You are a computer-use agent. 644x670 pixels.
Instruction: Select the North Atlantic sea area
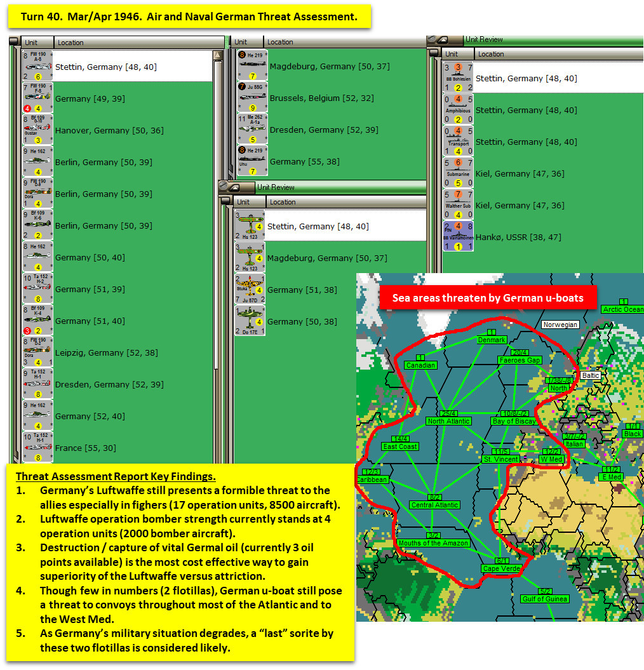448,421
